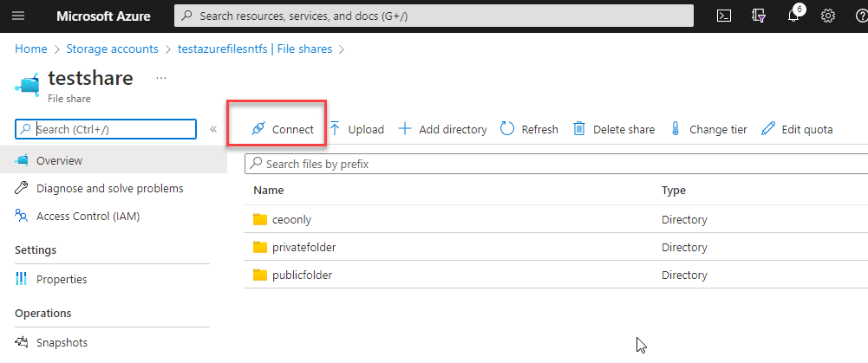The image size is (868, 363).
Task: Click the Microsoft Azure logo text
Action: click(103, 16)
